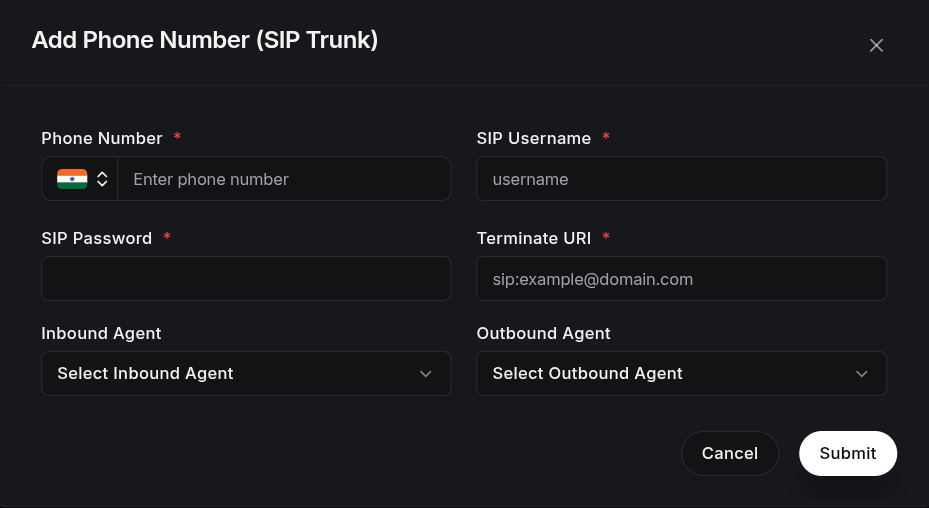This screenshot has height=508, width=929.
Task: Click the Terminate URI label
Action: [x=534, y=238]
